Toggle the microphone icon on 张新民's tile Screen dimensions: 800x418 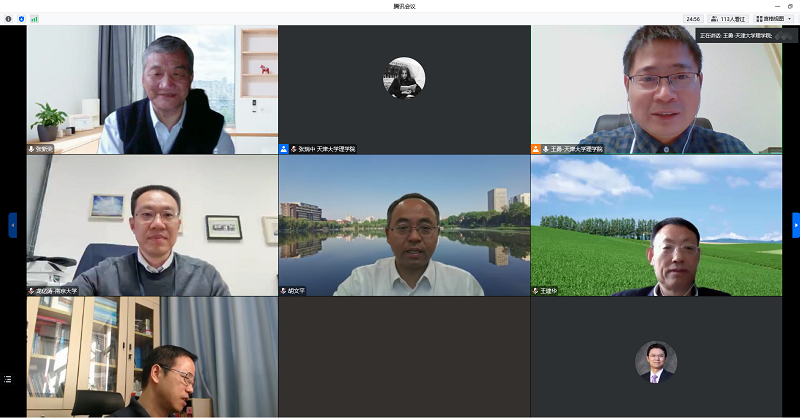point(32,149)
